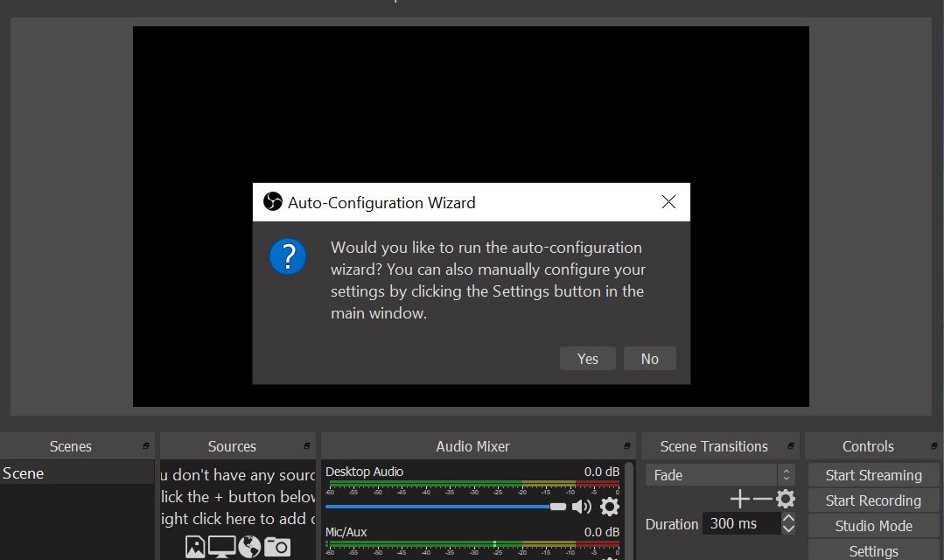Decrease Duration with the down arrow
This screenshot has height=560, width=944.
click(x=788, y=529)
